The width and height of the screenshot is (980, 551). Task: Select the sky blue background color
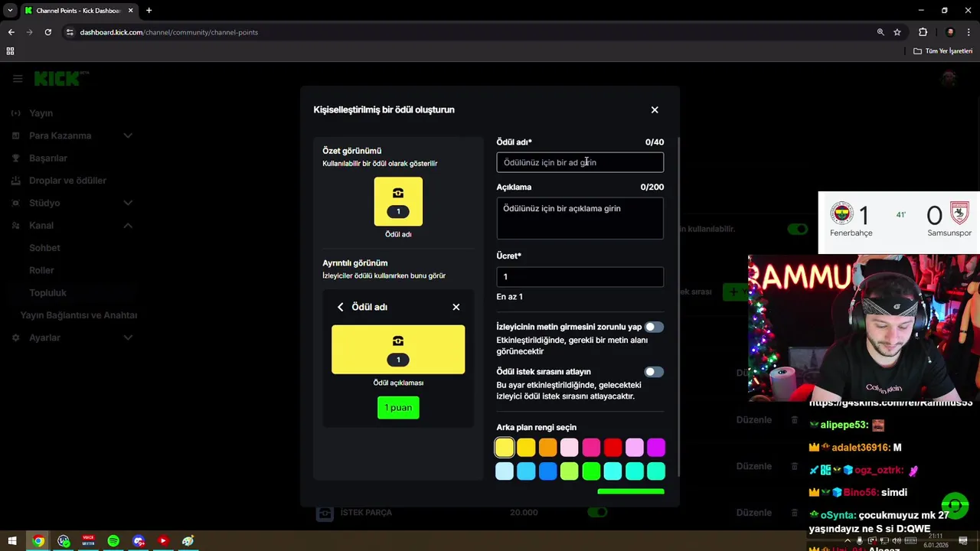(x=526, y=471)
